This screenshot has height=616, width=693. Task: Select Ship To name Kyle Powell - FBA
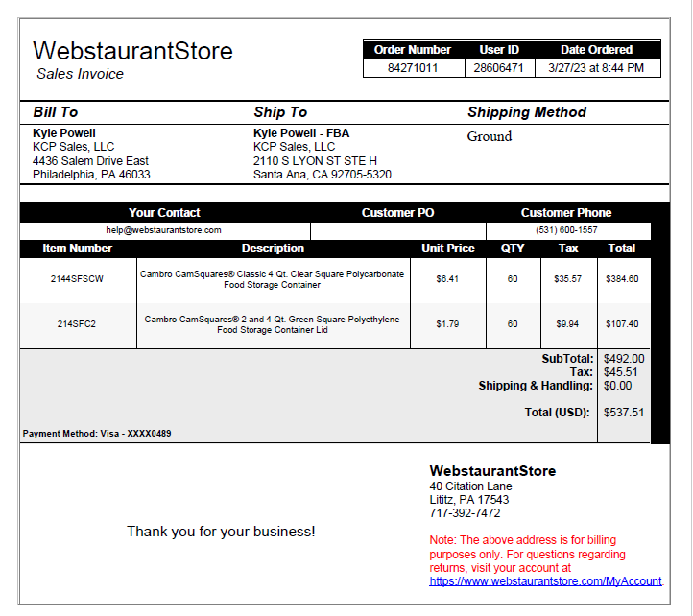pyautogui.click(x=301, y=133)
